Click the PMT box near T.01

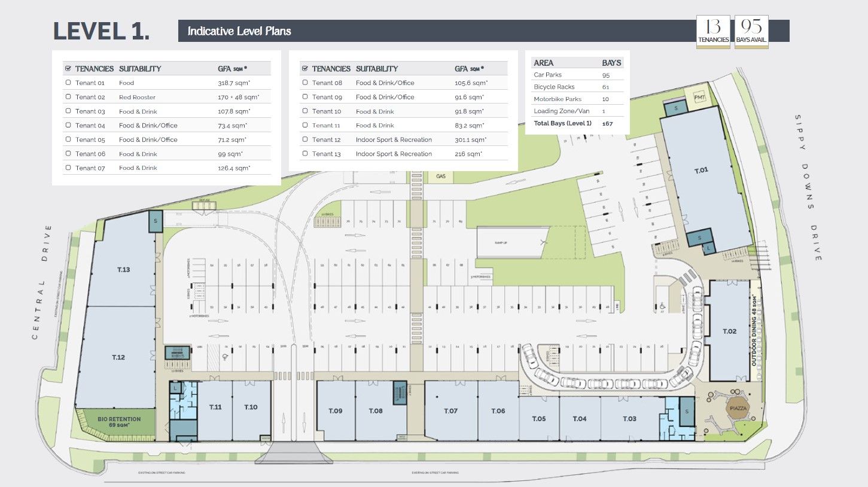coord(699,98)
